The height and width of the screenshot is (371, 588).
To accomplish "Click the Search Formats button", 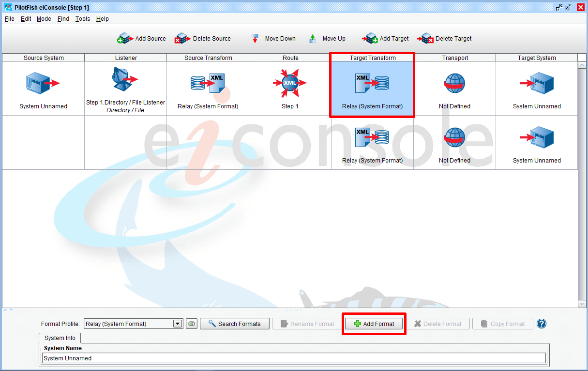I will (234, 324).
